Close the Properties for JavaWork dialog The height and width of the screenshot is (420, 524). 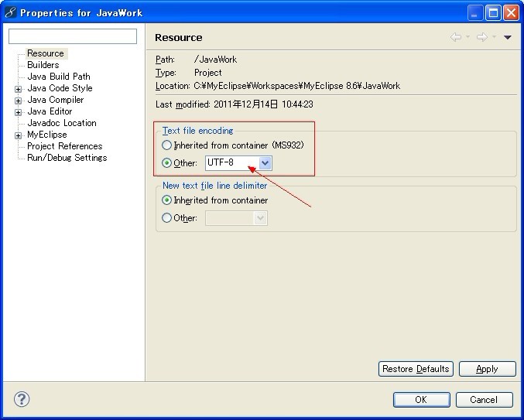(512, 13)
